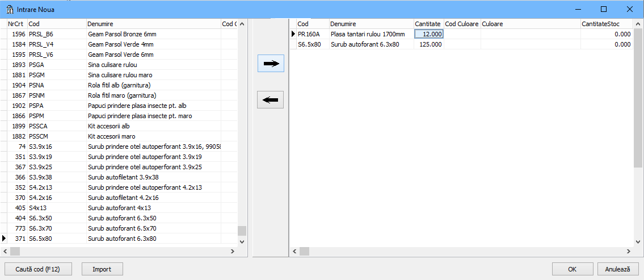Confirm with the OK button
The image size is (644, 280).
[x=573, y=269]
